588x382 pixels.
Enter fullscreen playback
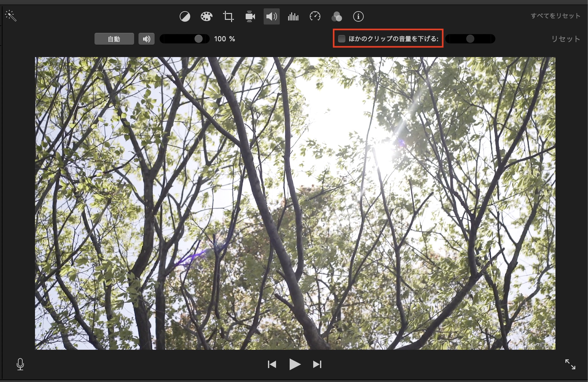pos(570,364)
